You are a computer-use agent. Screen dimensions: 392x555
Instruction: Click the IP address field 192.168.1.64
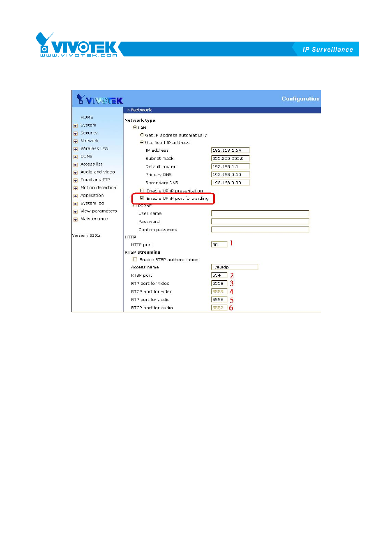pos(231,150)
